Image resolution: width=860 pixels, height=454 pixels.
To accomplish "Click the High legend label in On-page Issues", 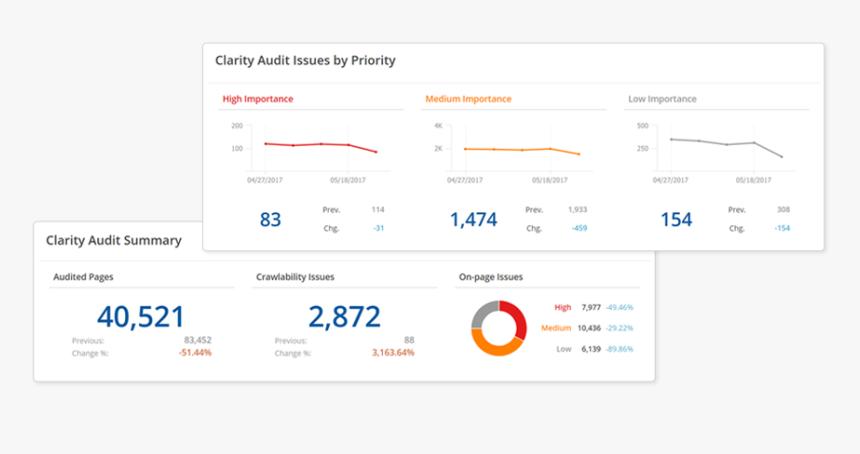I will (x=563, y=308).
